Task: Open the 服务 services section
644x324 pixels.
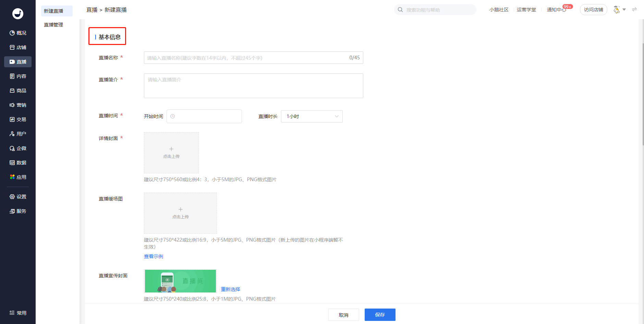Action: click(x=18, y=211)
